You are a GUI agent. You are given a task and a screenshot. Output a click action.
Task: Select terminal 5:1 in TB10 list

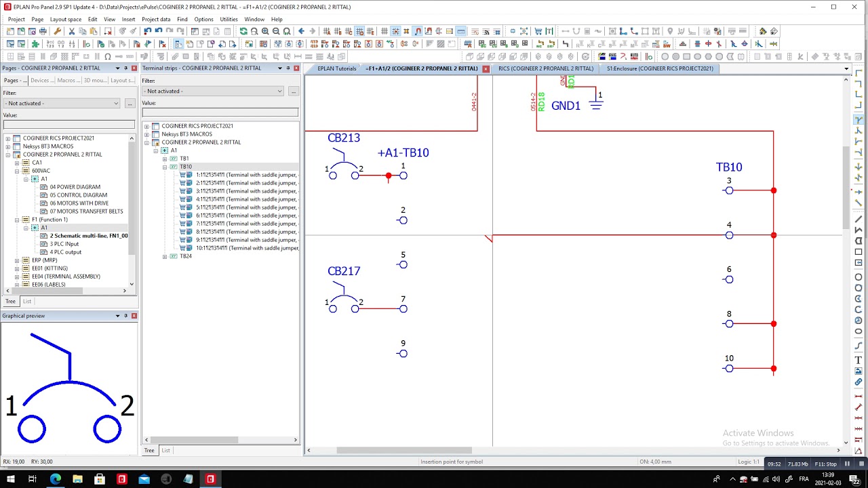tap(246, 207)
